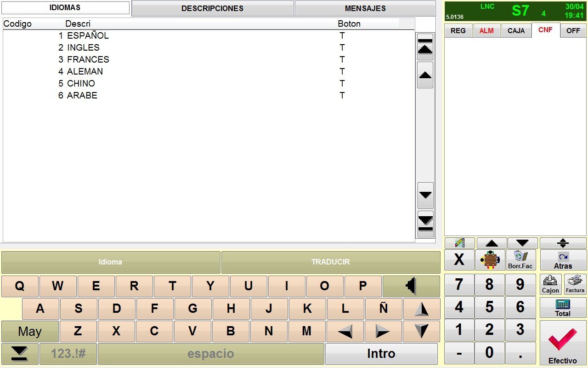This screenshot has width=588, height=368.
Task: Open the notepad pencil icon below ticket
Action: coord(459,243)
